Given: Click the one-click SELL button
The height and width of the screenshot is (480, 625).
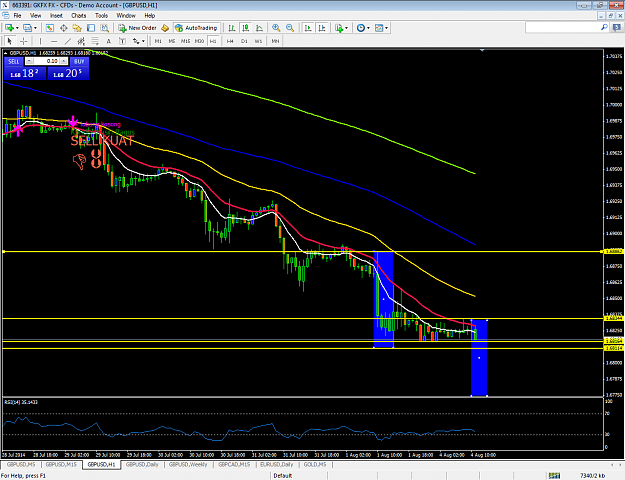Looking at the screenshot, I should [x=14, y=61].
